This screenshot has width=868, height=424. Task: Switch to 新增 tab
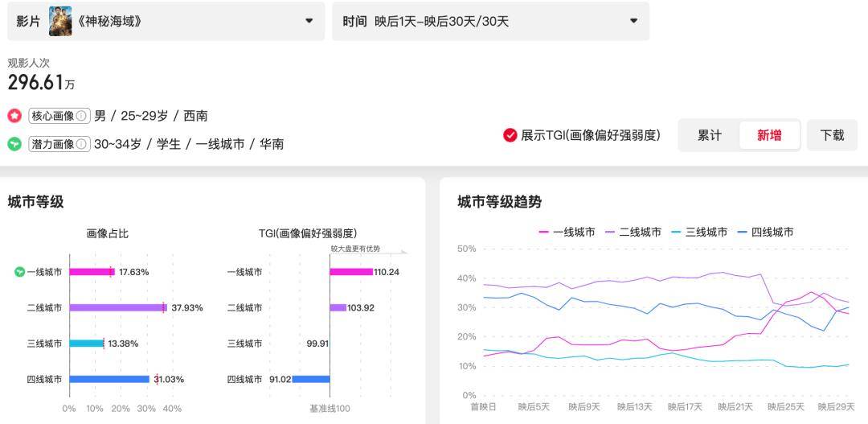(x=769, y=135)
